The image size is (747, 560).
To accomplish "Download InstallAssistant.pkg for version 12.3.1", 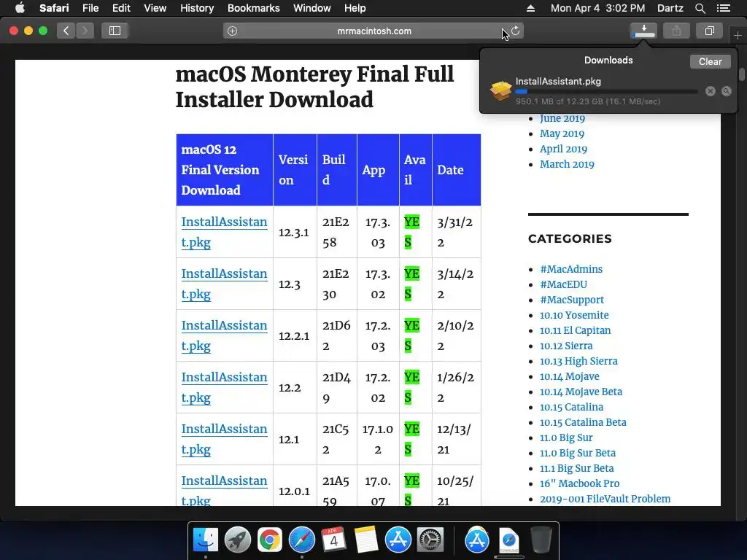I will click(x=225, y=232).
